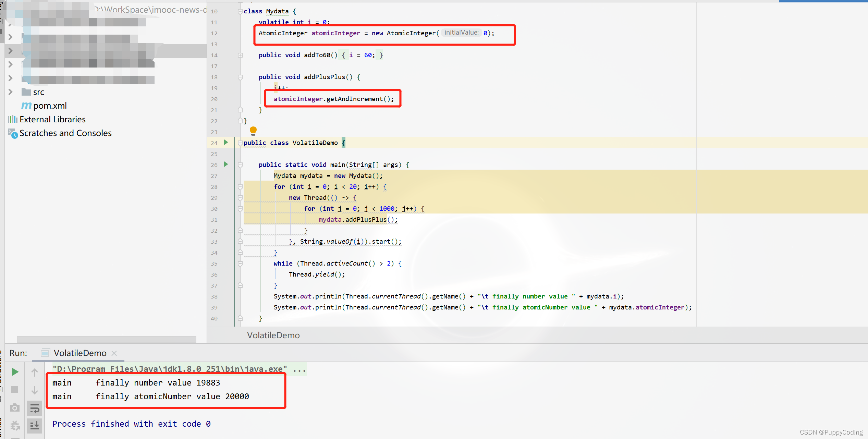
Task: Stop the running Java process
Action: click(x=14, y=390)
